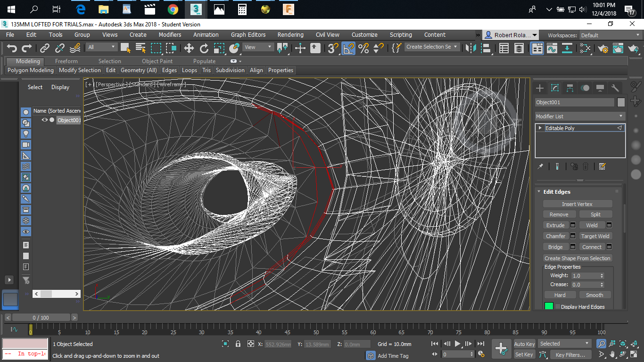This screenshot has width=644, height=362.
Task: Click the Object001 color swatch
Action: pos(621,102)
